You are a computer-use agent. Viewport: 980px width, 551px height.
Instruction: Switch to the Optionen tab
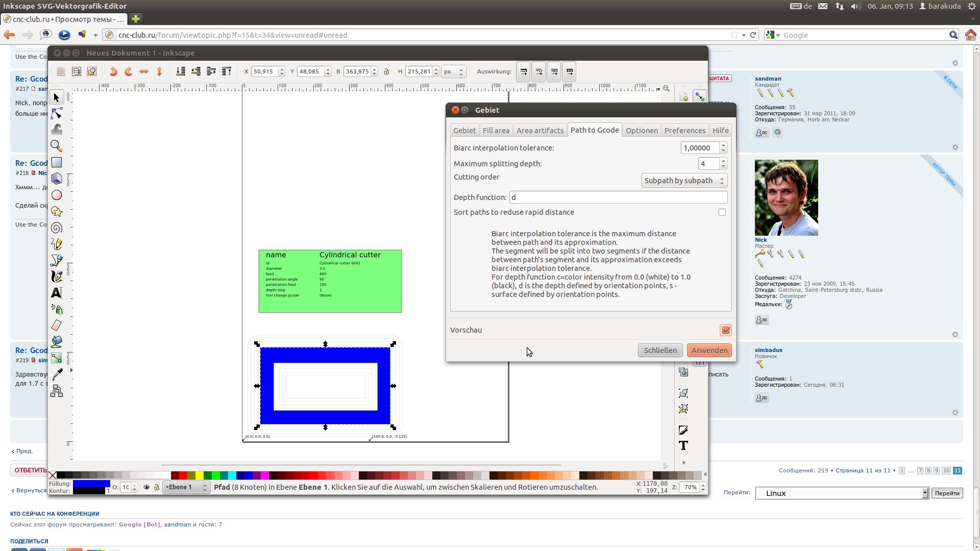pos(641,131)
